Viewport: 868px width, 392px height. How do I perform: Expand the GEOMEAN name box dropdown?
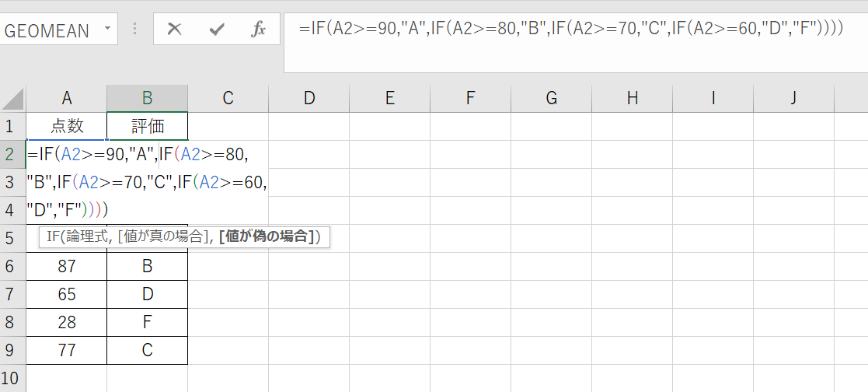106,30
